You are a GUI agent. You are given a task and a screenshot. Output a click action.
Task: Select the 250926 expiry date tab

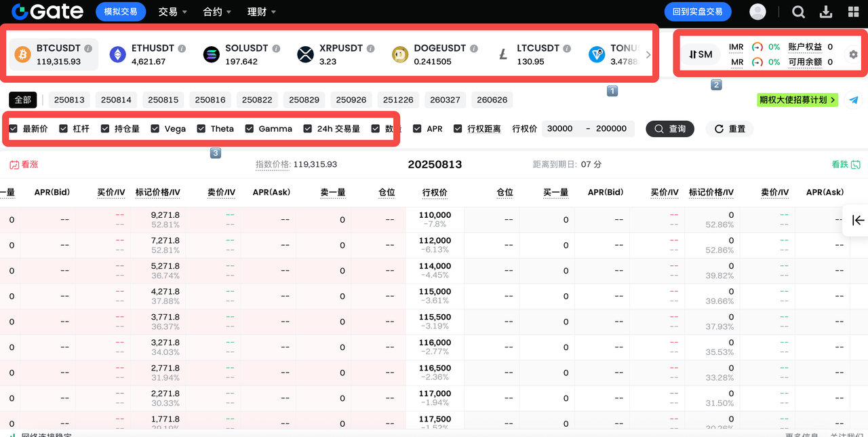pos(351,100)
